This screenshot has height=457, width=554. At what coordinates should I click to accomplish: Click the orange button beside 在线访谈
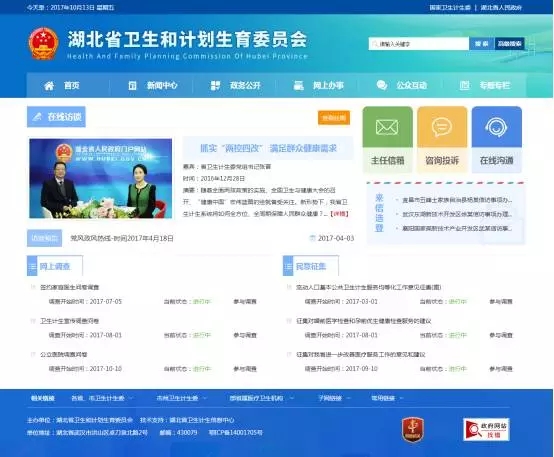(334, 118)
